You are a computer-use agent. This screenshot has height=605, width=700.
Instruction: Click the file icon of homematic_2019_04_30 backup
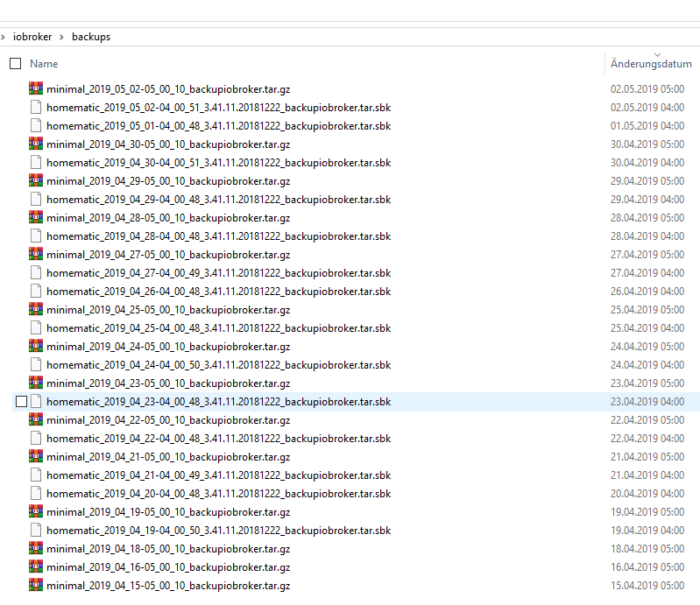(x=36, y=162)
